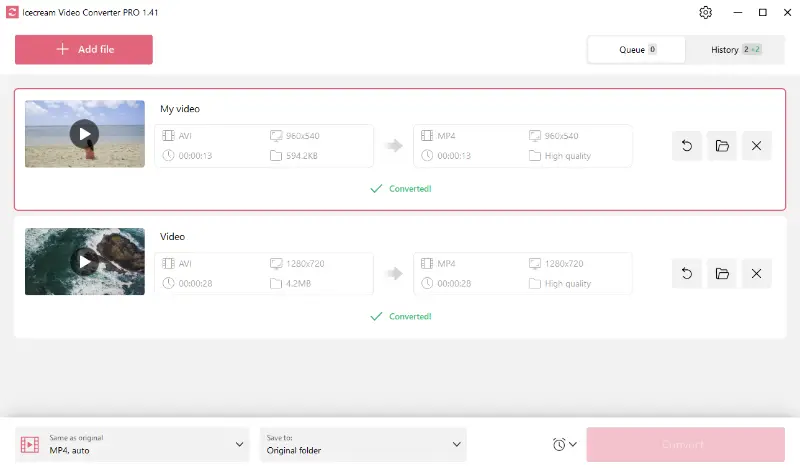Minimize the Icecream Video Converter window
Screen dimensions: 800x472
click(738, 12)
